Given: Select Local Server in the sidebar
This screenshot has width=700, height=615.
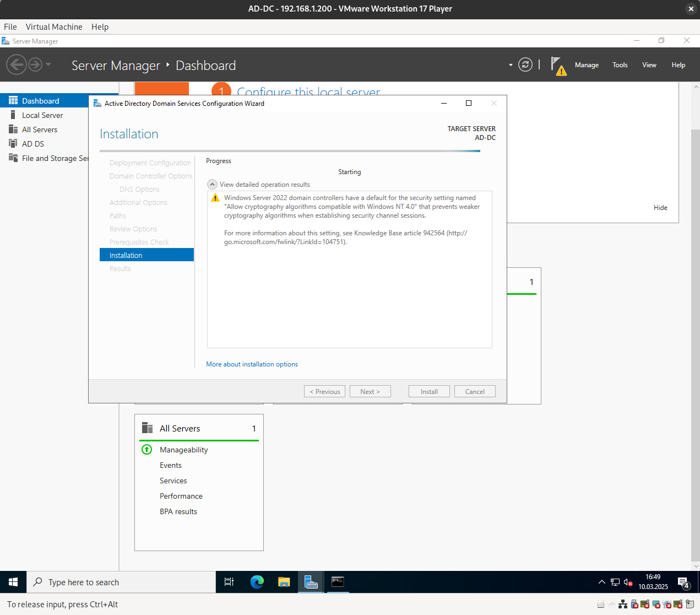Looking at the screenshot, I should click(x=42, y=115).
